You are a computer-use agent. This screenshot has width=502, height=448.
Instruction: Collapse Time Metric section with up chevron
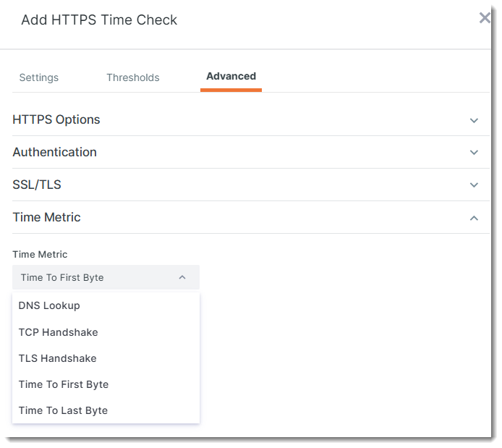[474, 218]
